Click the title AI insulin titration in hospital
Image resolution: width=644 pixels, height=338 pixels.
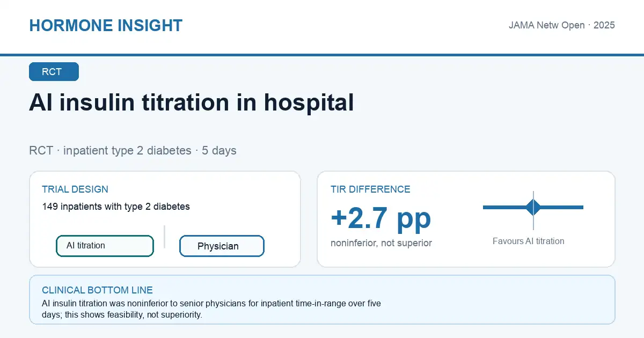point(192,102)
